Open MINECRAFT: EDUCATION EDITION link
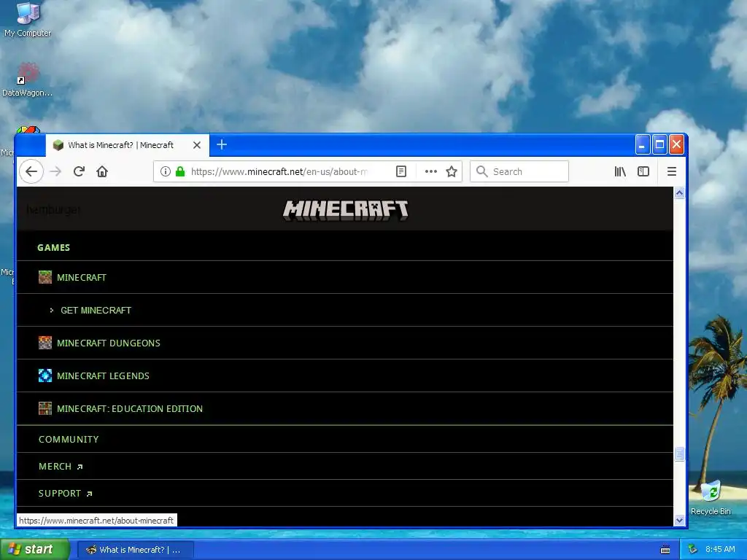The width and height of the screenshot is (747, 560). point(130,408)
